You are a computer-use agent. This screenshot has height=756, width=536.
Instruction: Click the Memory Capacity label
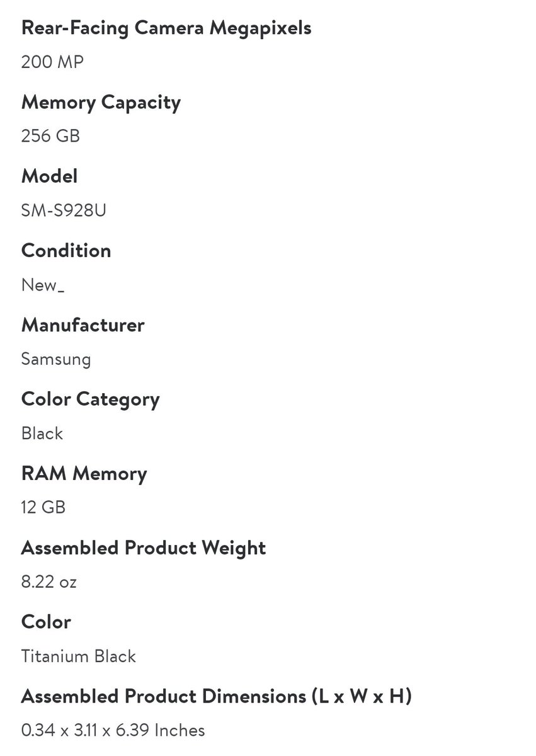coord(101,102)
